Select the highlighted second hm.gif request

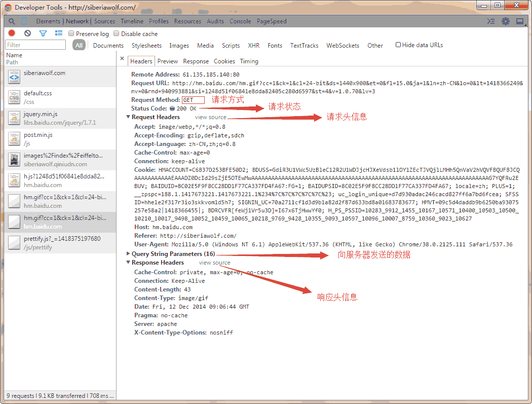click(x=60, y=222)
